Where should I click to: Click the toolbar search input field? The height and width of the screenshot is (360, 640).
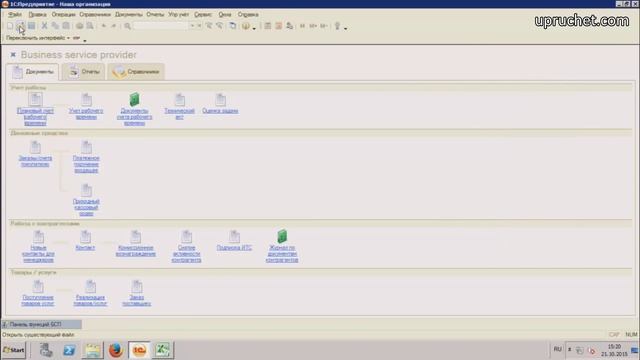pos(161,26)
